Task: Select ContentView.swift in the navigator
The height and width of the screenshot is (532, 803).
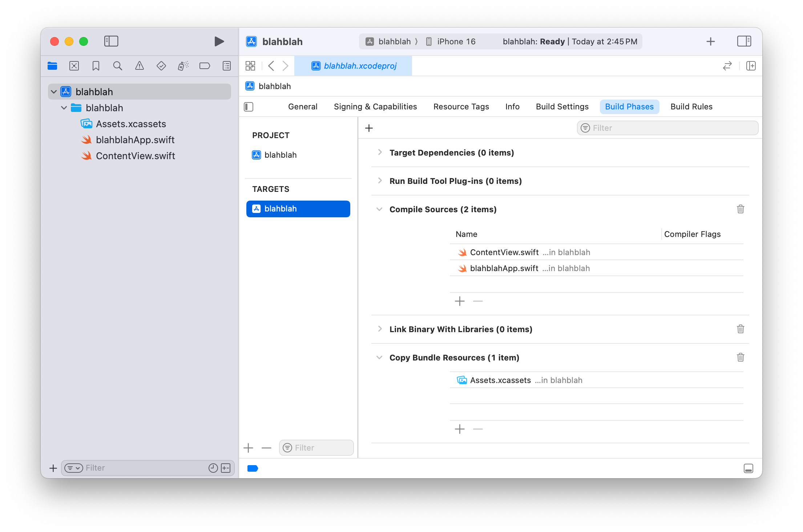Action: click(128, 156)
